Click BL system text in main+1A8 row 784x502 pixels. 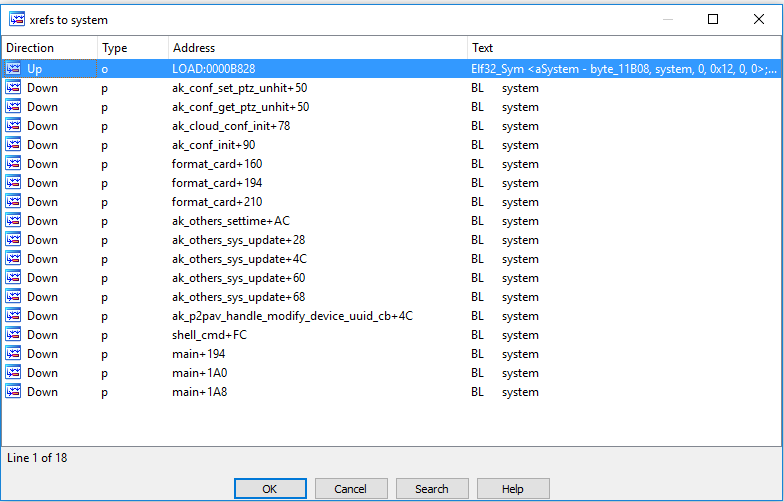pyautogui.click(x=504, y=392)
